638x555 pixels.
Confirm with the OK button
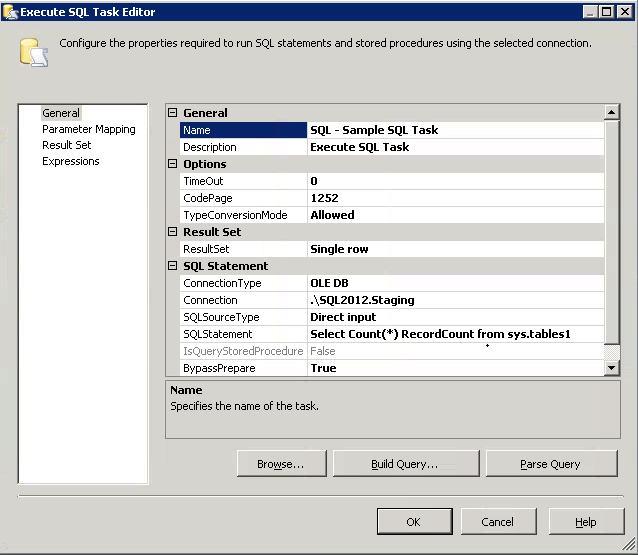coord(413,522)
